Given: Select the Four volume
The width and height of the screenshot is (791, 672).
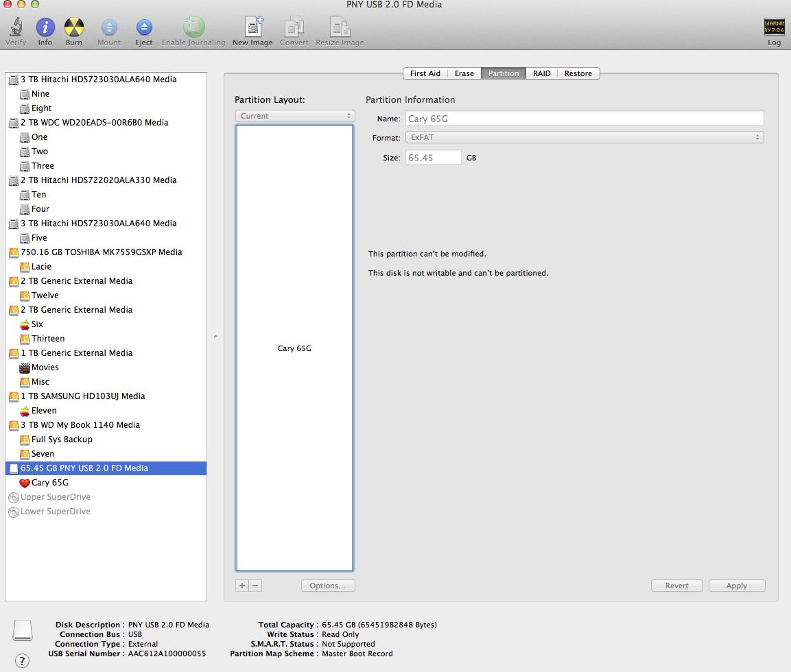Looking at the screenshot, I should coord(106,209).
